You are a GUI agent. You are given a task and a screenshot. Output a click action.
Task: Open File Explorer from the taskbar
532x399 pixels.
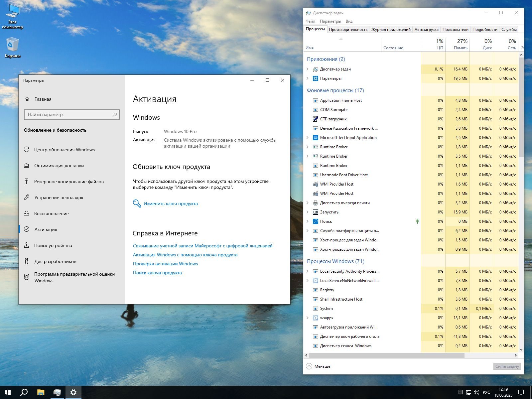point(41,392)
